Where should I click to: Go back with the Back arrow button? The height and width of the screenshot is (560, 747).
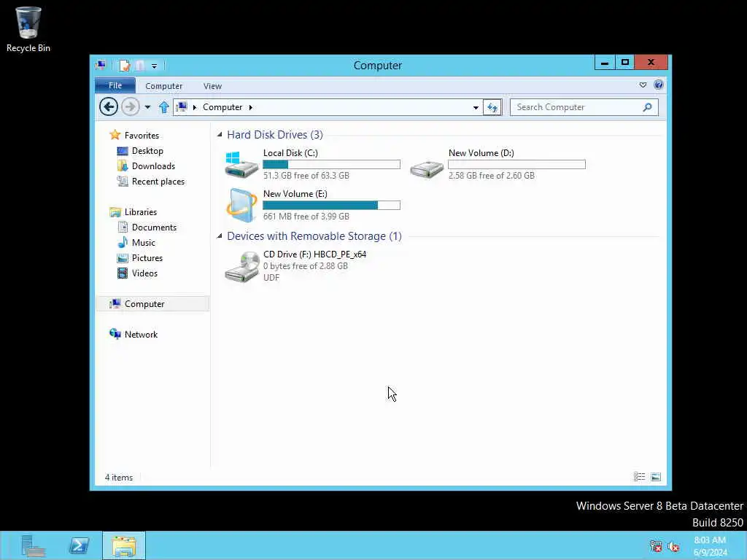(109, 106)
